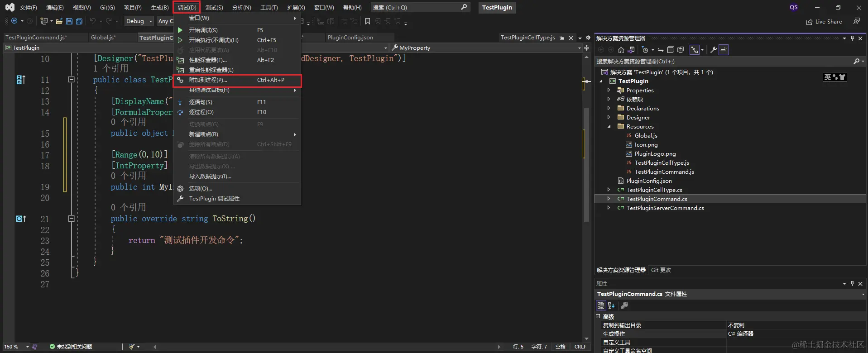Select PluginLogo.png in Solution Explorer
This screenshot has height=353, width=868.
pos(655,154)
